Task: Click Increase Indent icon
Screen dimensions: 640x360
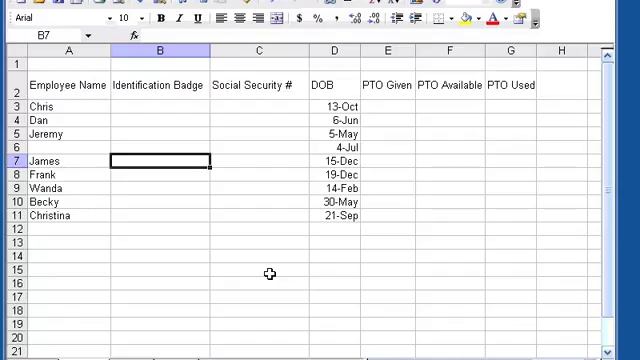Action: pyautogui.click(x=416, y=18)
